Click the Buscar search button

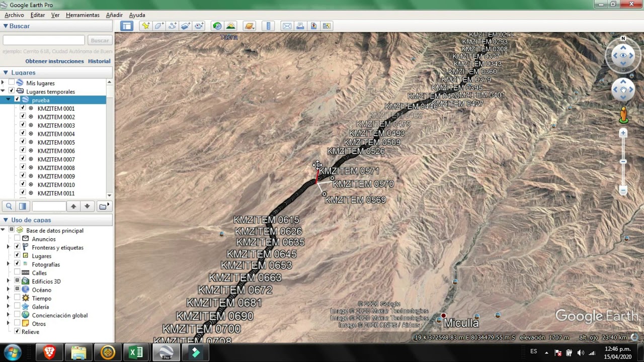(x=100, y=40)
